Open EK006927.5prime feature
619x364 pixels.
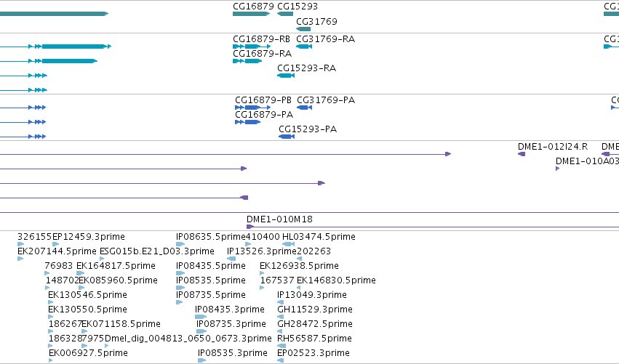[x=50, y=360]
